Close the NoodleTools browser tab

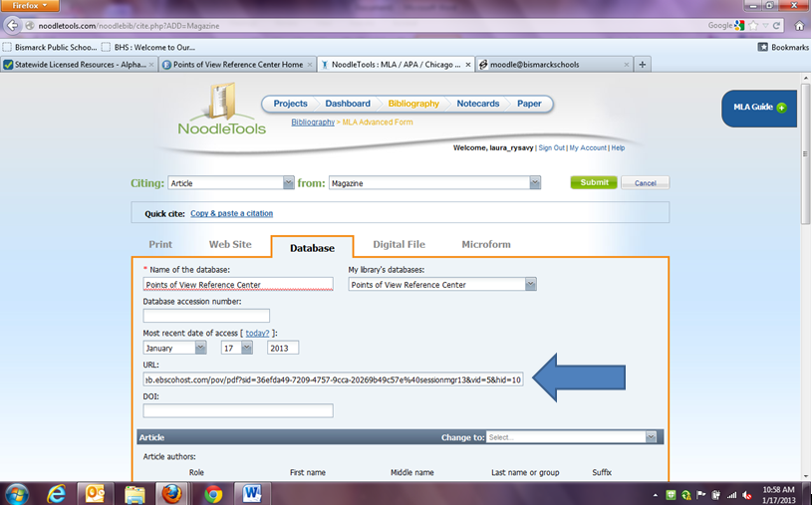[467, 65]
